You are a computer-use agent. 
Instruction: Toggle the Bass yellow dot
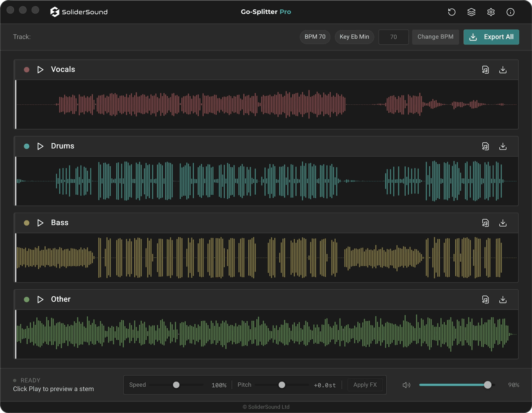(x=27, y=223)
